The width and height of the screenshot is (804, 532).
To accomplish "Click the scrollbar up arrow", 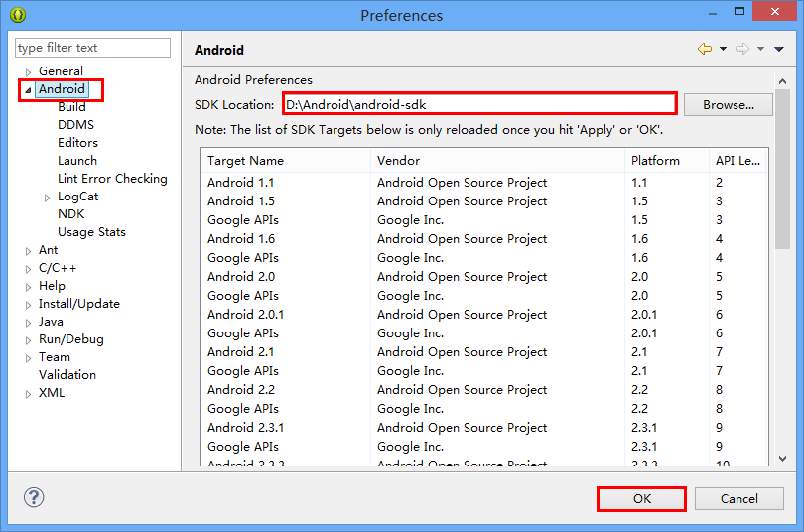I will pos(782,81).
